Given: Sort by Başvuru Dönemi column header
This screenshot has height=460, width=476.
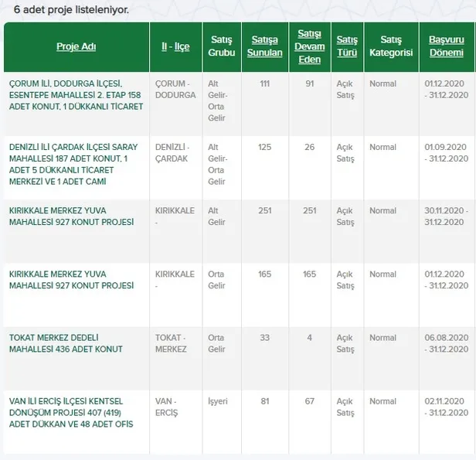Looking at the screenshot, I should point(445,46).
